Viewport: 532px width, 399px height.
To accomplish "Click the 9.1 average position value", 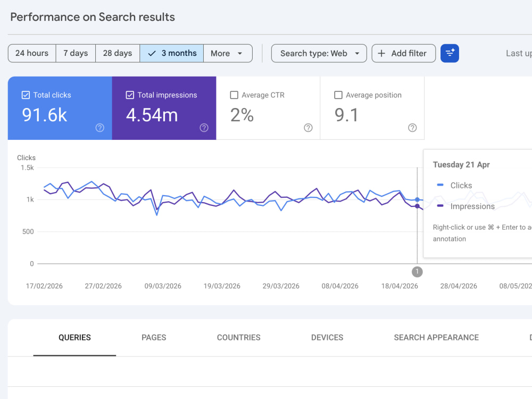I will click(346, 115).
